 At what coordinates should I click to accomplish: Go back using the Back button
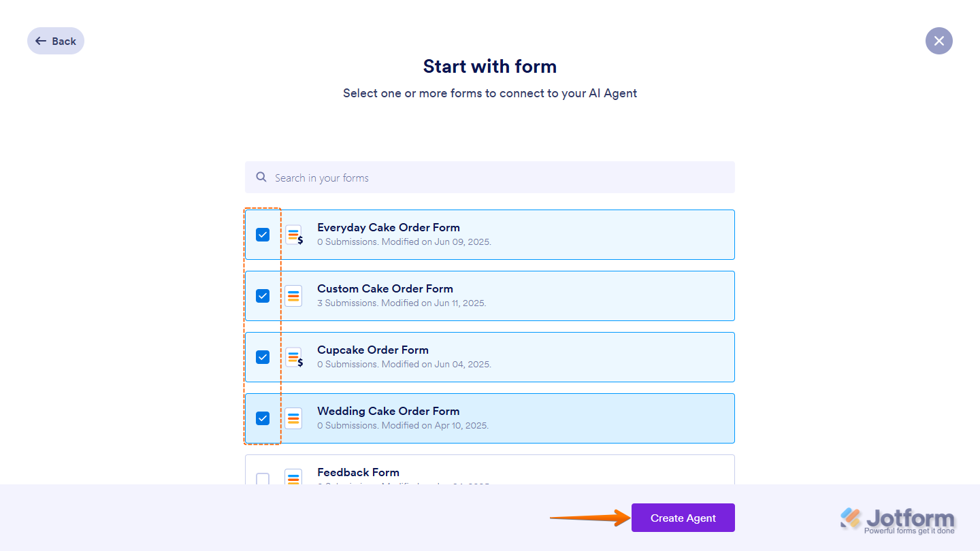pyautogui.click(x=56, y=41)
